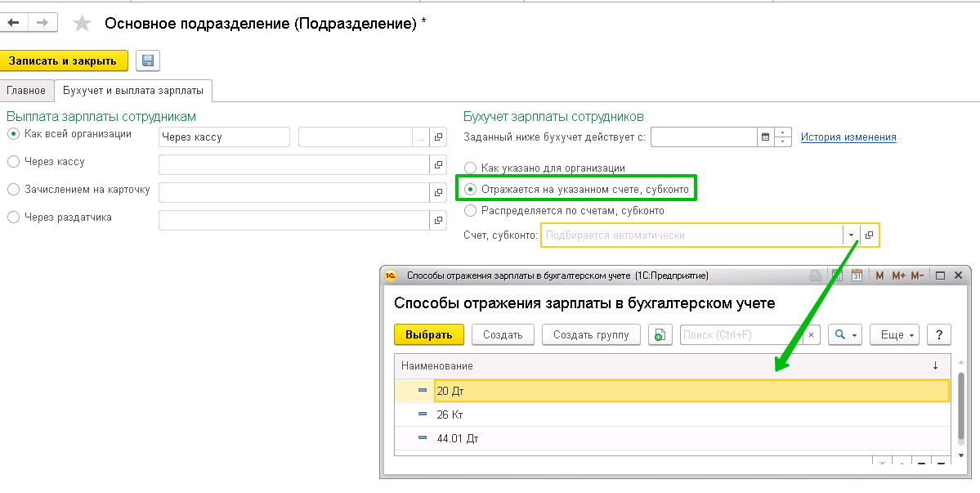The width and height of the screenshot is (980, 493).
Task: Open the Счет, субконто field's linked item icon
Action: (x=869, y=235)
